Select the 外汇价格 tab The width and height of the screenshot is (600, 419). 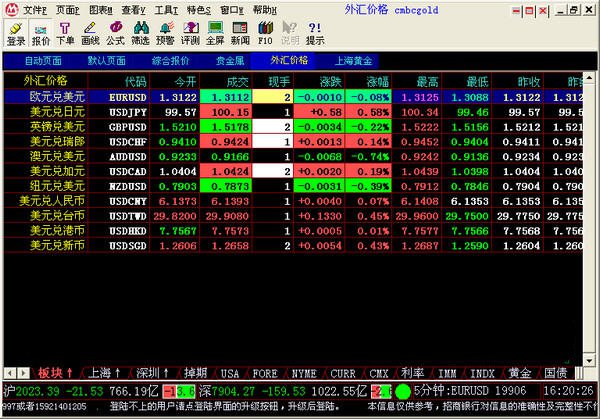pyautogui.click(x=289, y=60)
